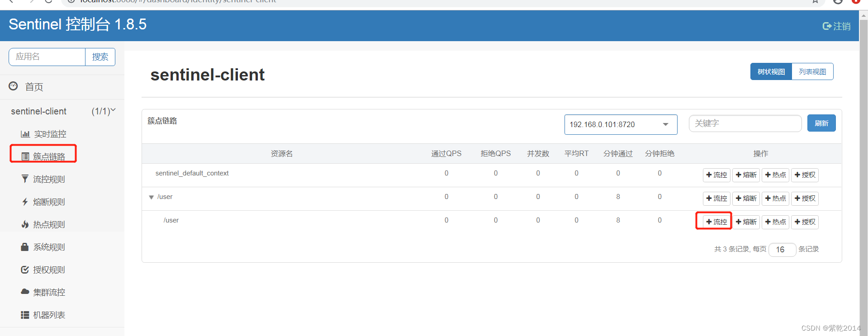Open 授权规则 menu entry
The image size is (868, 336).
pyautogui.click(x=49, y=270)
